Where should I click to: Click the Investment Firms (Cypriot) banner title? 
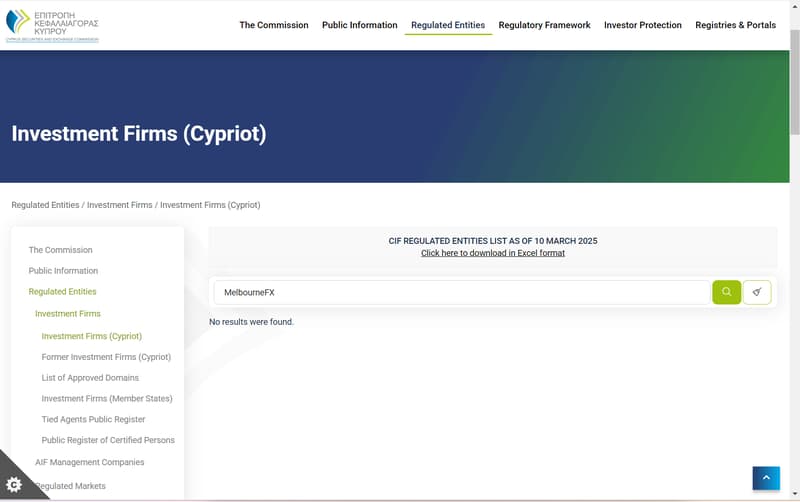(x=139, y=134)
